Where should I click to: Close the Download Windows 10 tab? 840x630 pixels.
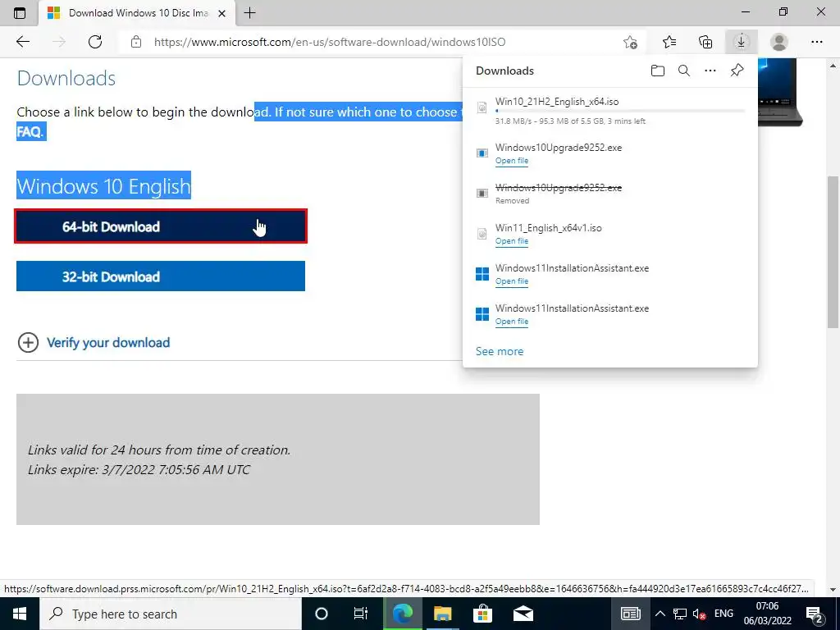221,13
